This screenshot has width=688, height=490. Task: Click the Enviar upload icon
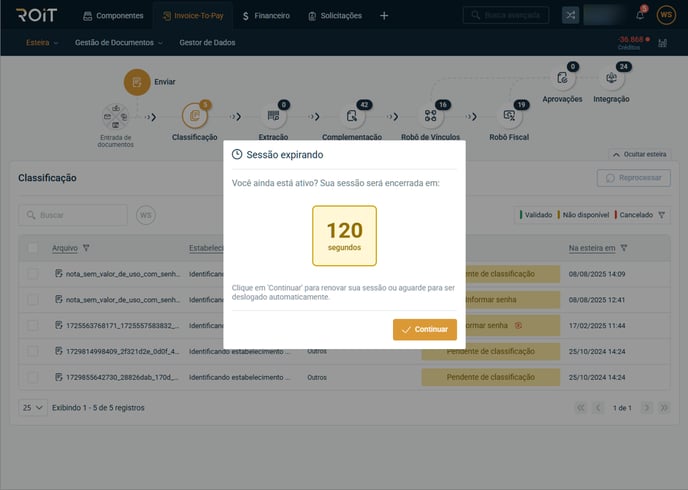137,82
